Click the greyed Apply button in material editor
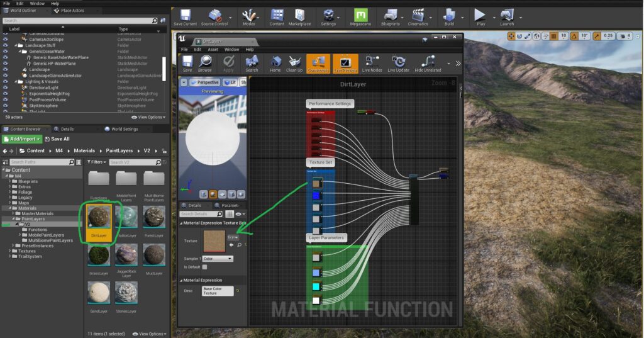 pos(228,64)
